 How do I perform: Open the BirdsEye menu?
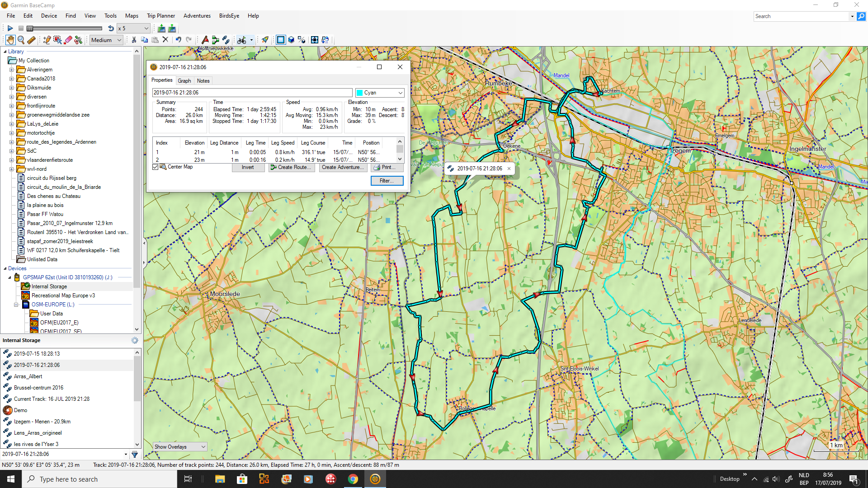[x=229, y=16]
